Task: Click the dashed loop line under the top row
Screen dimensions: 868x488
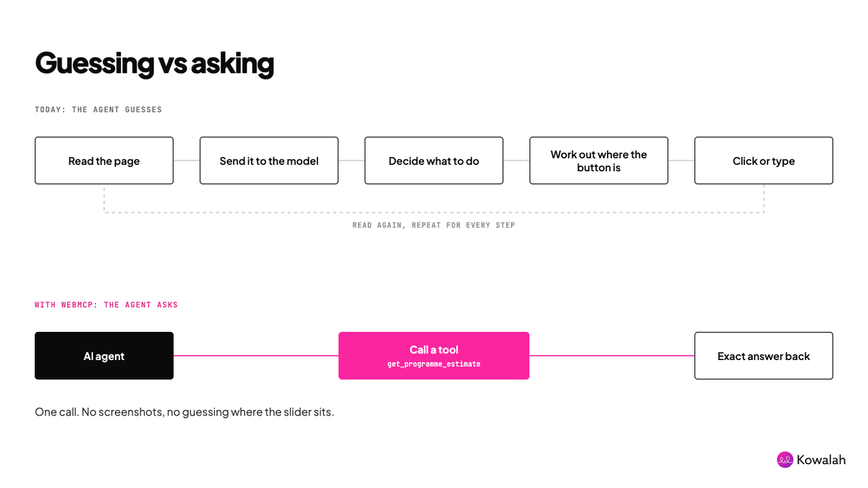Action: click(x=434, y=212)
